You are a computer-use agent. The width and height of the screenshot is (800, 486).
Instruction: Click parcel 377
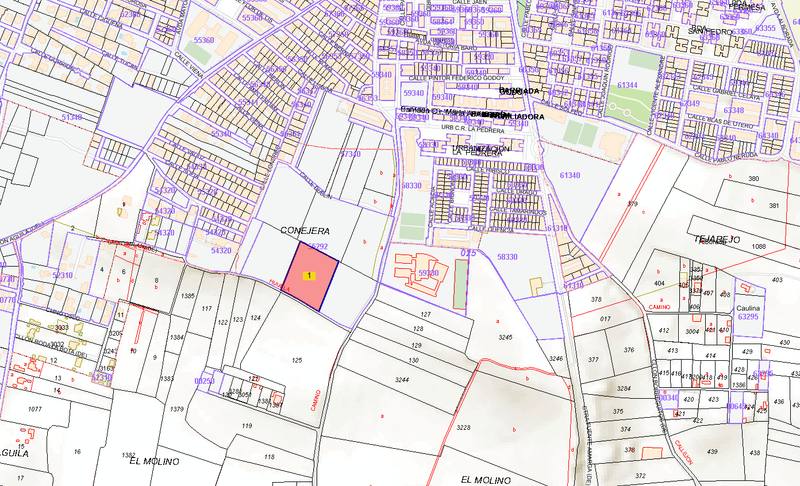click(593, 360)
